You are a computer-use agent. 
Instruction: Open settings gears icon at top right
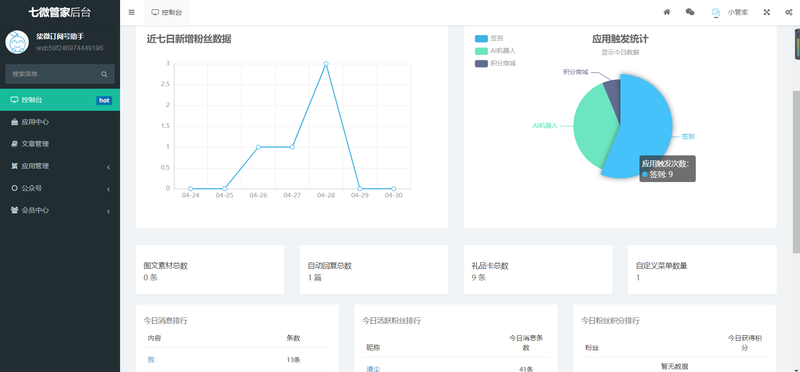pyautogui.click(x=789, y=12)
